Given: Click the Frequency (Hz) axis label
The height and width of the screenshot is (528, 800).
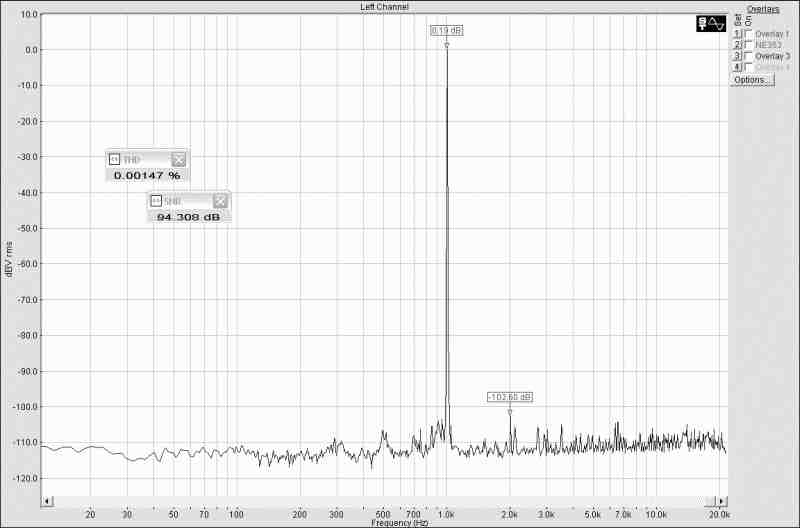Looking at the screenshot, I should coord(399,523).
